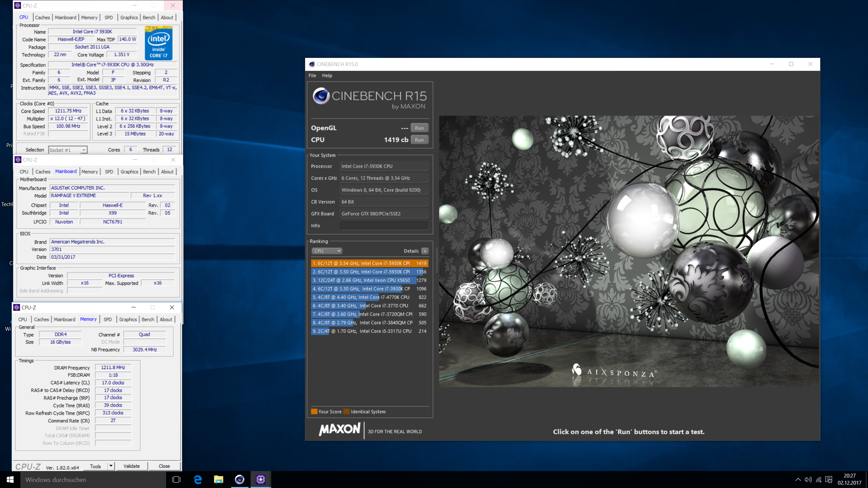The image size is (868, 488).
Task: Open SPD tab in bottom CPU-Z window
Action: click(x=107, y=320)
